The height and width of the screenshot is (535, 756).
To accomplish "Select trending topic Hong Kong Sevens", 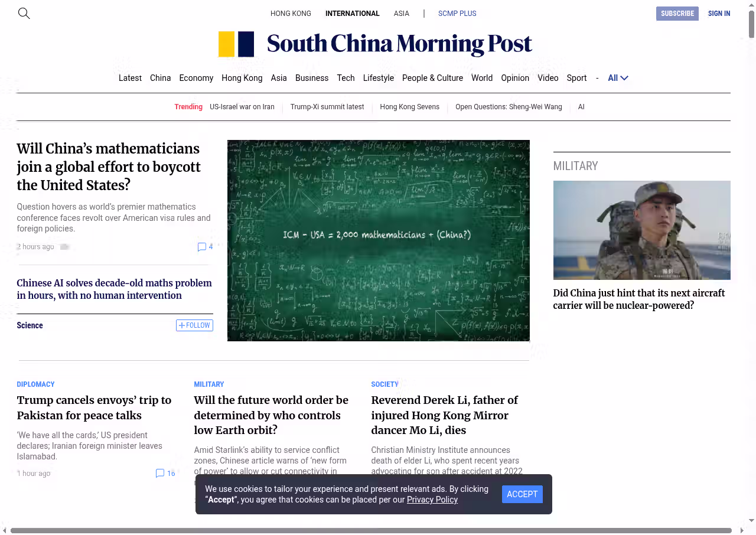I will pyautogui.click(x=409, y=107).
